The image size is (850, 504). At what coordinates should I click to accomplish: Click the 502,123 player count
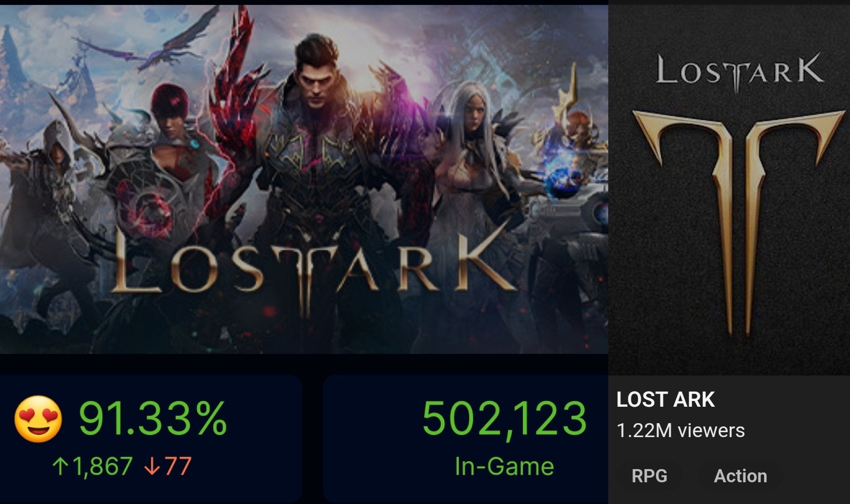(504, 419)
